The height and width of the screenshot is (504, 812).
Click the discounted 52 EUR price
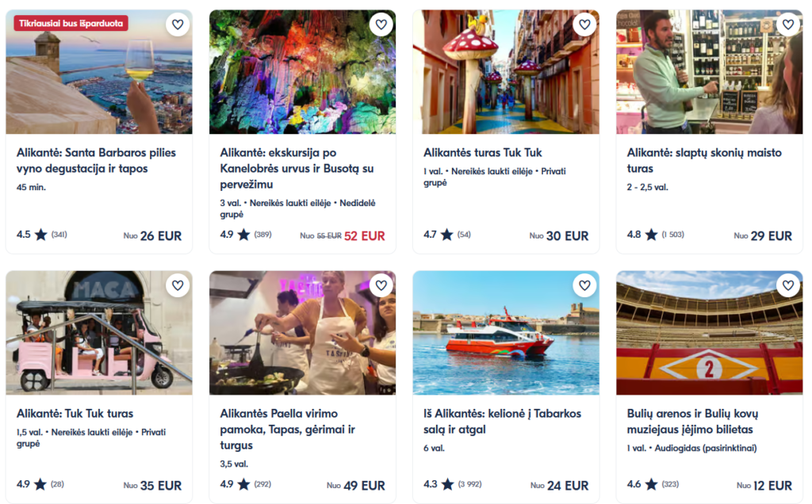click(x=365, y=235)
